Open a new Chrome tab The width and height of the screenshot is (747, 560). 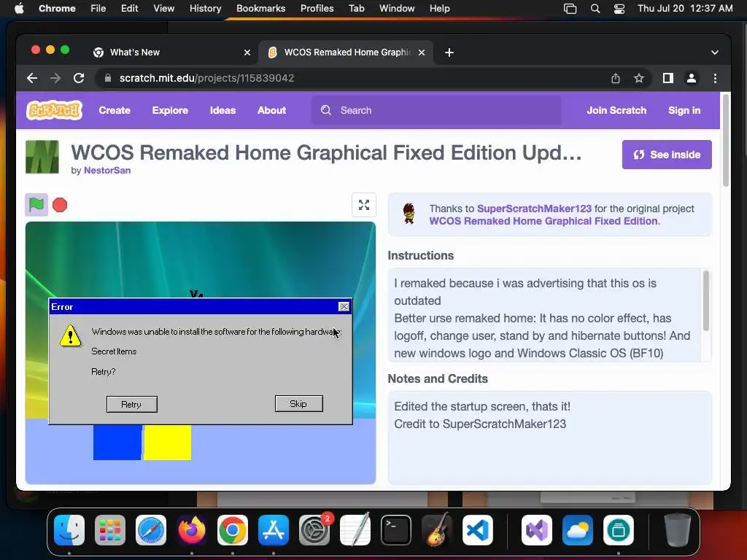[x=449, y=52]
